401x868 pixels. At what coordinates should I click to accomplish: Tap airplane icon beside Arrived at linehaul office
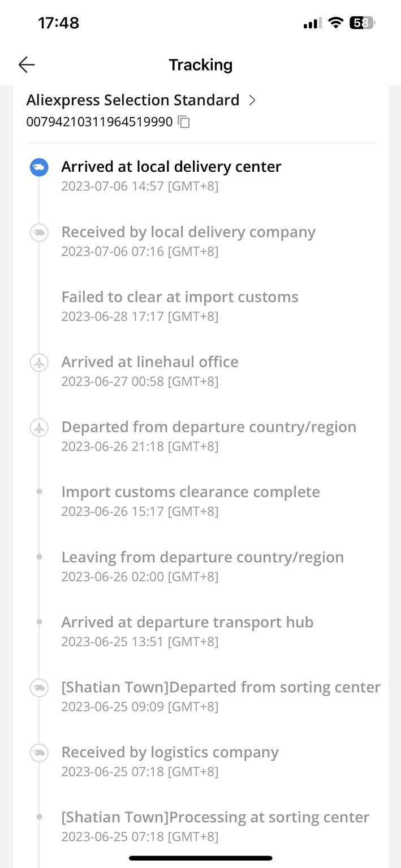[39, 362]
